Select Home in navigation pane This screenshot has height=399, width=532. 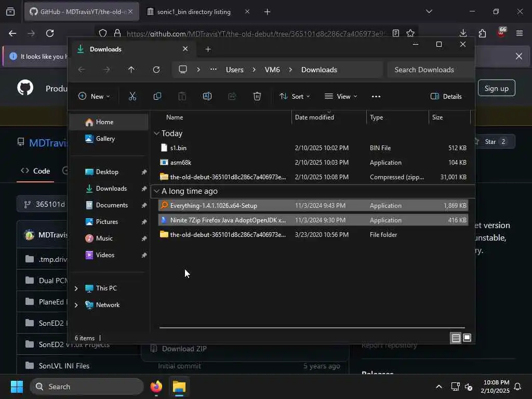pyautogui.click(x=109, y=122)
